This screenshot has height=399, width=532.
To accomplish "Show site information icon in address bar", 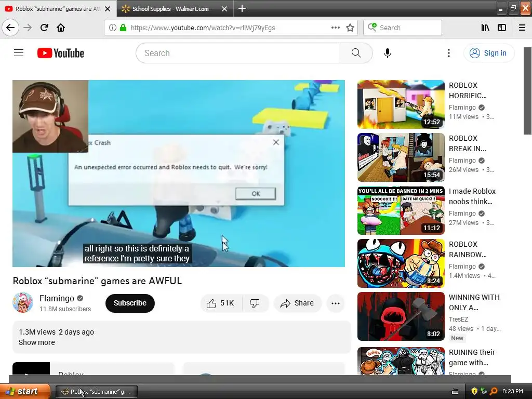I will 112,28.
